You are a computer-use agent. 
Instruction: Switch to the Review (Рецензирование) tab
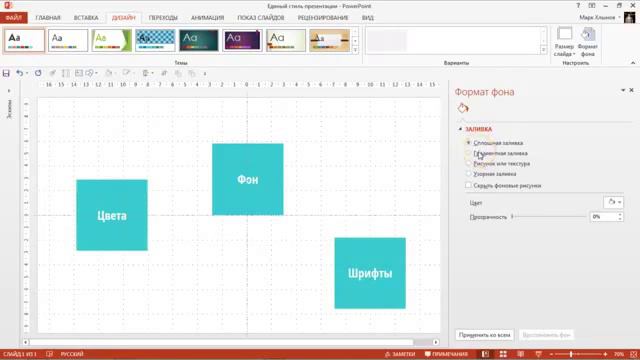click(x=323, y=18)
